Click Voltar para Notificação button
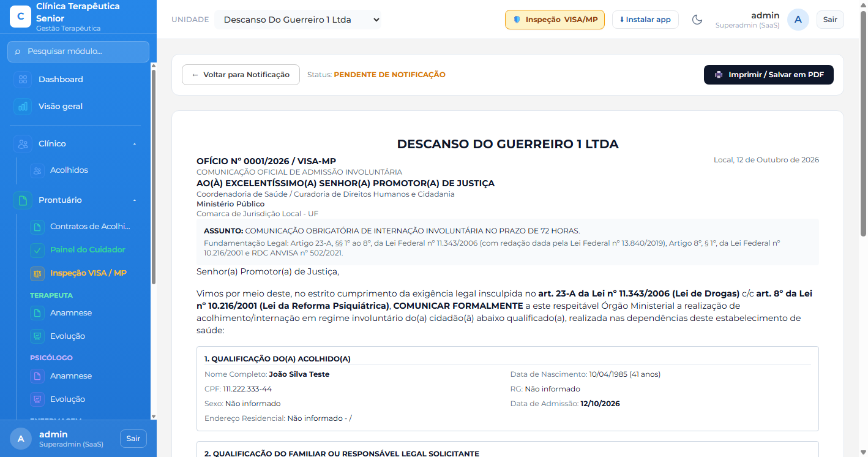Screen dimensions: 868x457 [x=241, y=75]
